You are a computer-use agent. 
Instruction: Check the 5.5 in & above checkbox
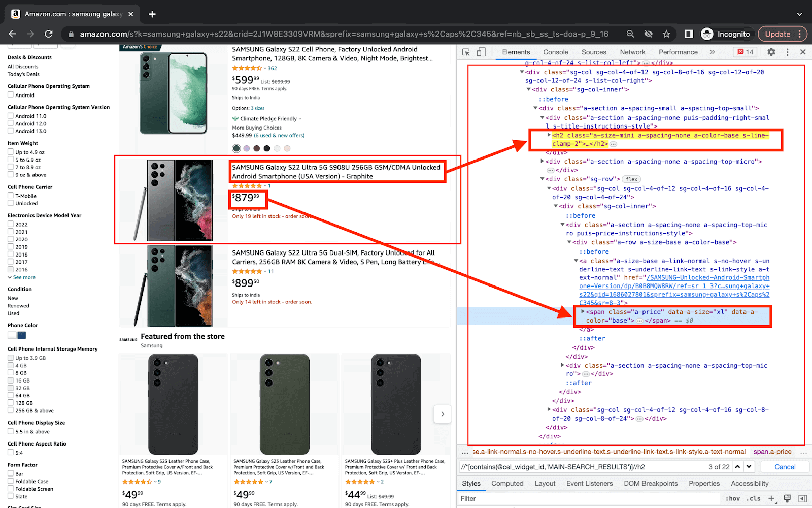(11, 431)
